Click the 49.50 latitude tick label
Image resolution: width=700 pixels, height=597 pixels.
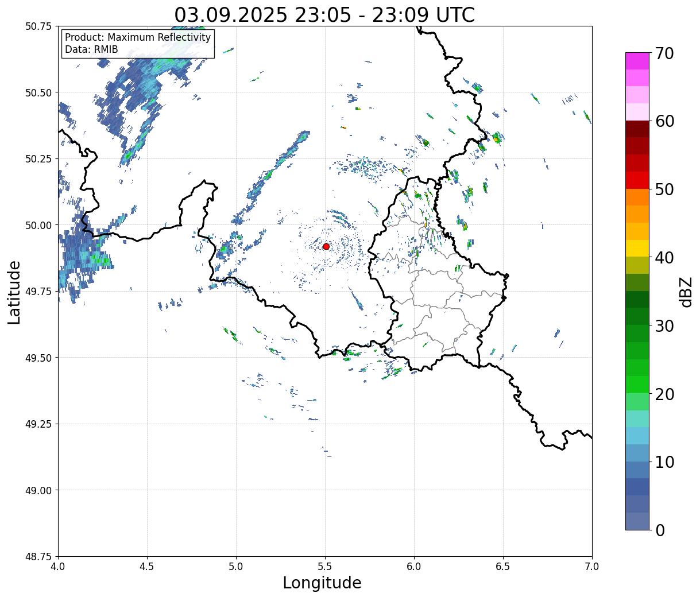39,358
